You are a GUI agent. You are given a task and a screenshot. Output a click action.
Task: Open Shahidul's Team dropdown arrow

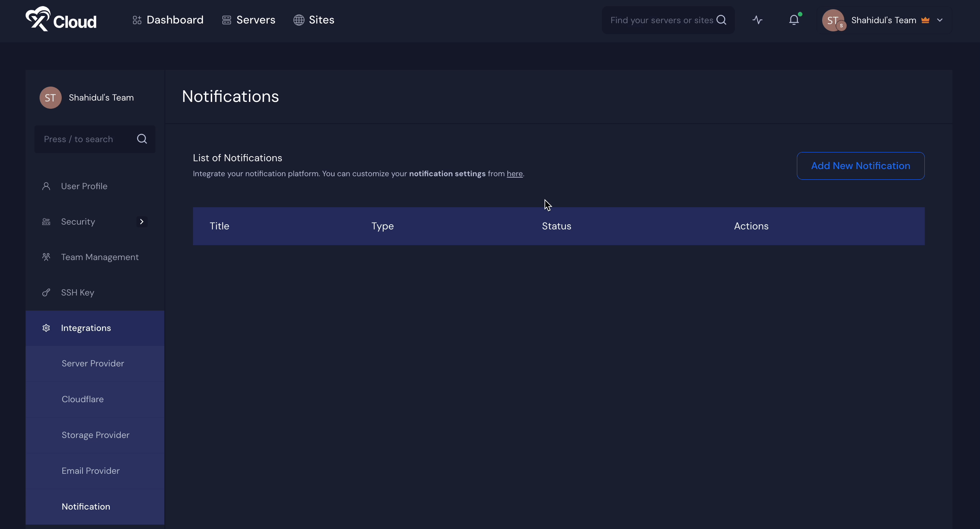[940, 20]
